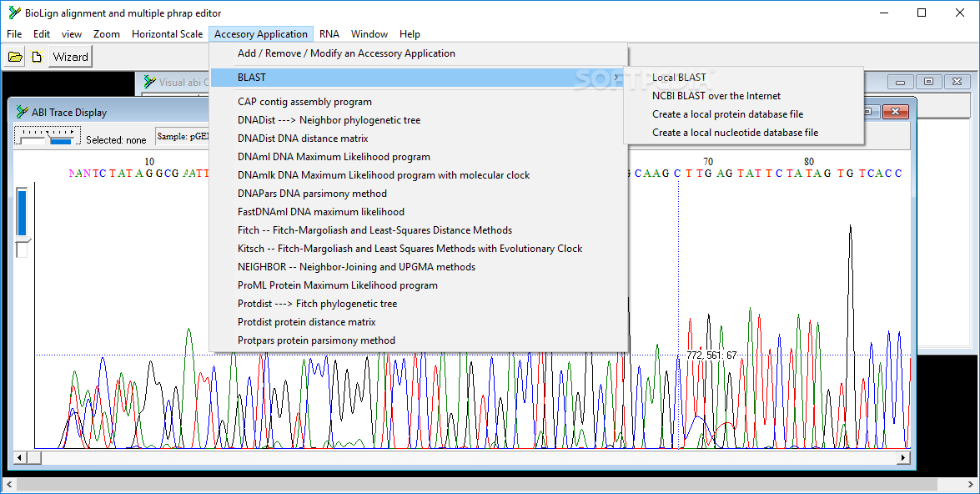This screenshot has width=980, height=494.
Task: Close the Accesory Application menu via its header
Action: pos(261,33)
